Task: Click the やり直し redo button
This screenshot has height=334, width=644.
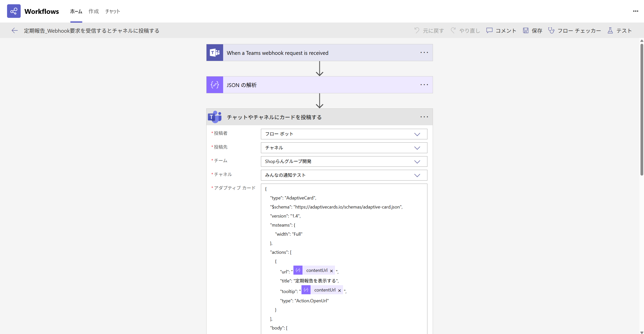Action: tap(465, 30)
